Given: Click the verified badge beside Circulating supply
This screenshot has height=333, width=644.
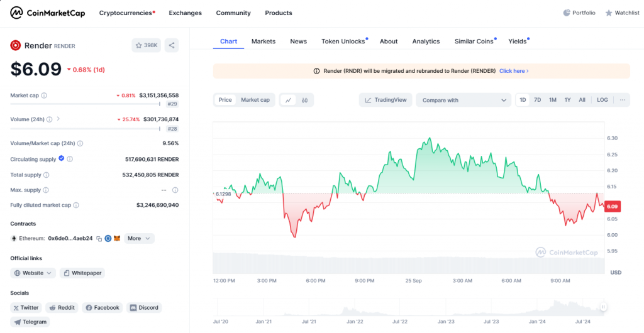Looking at the screenshot, I should [x=61, y=158].
